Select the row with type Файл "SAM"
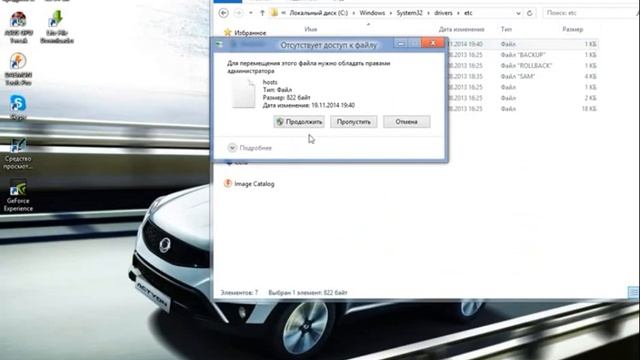The height and width of the screenshot is (360, 640). [522, 76]
